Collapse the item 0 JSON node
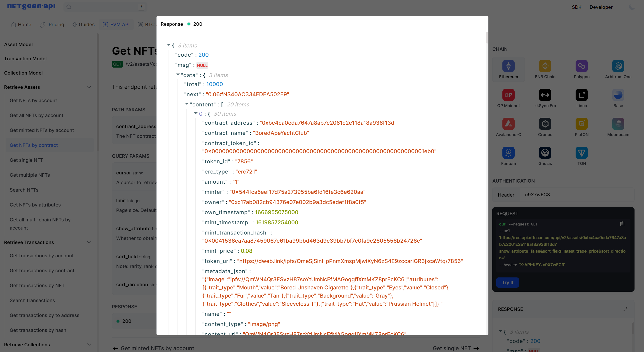The height and width of the screenshot is (352, 644). point(196,113)
